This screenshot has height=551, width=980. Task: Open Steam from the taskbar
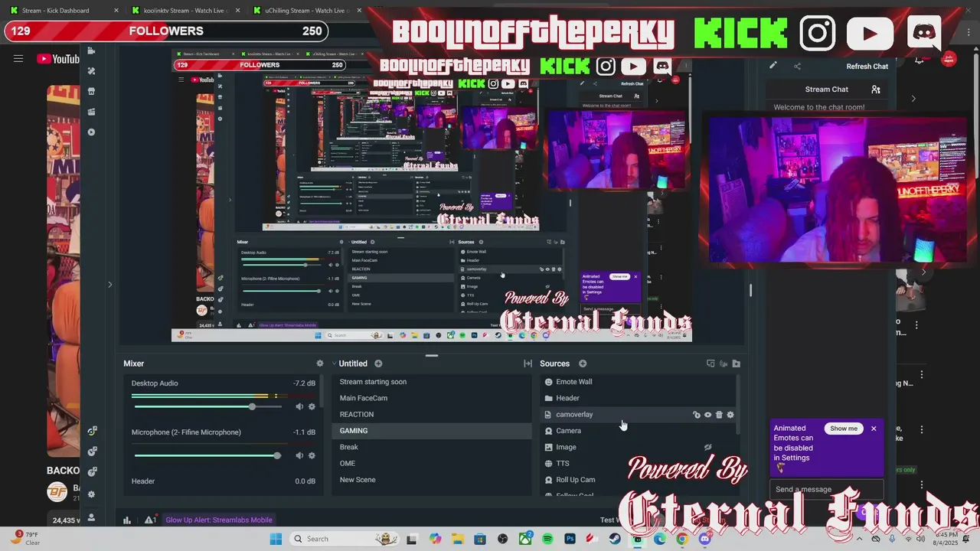click(615, 539)
